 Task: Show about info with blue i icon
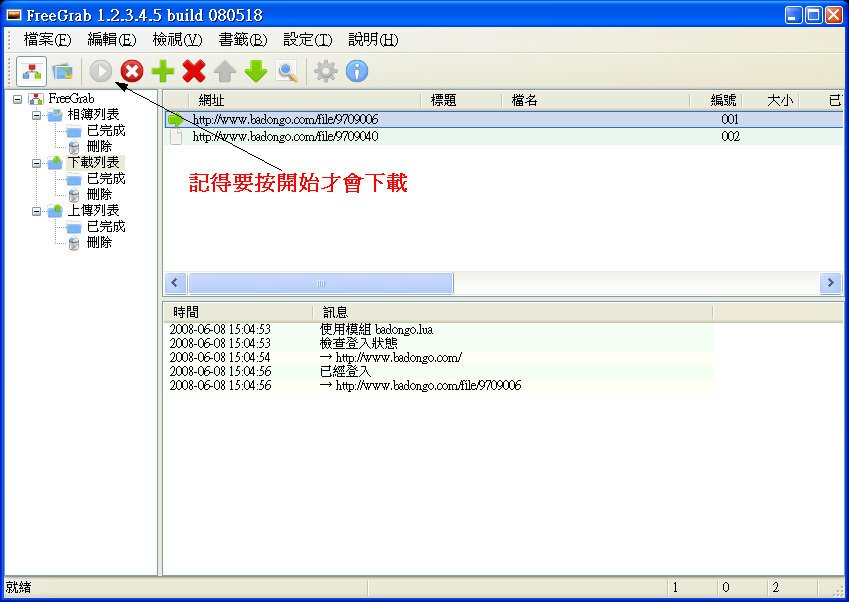(356, 71)
